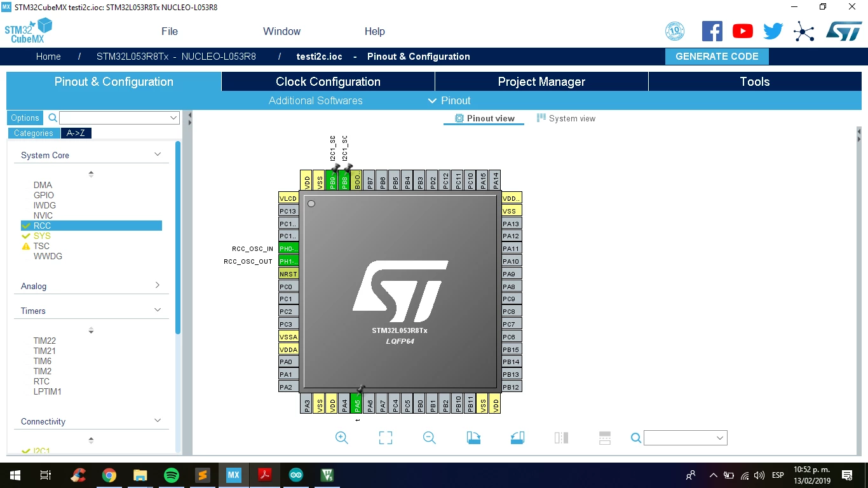Screen dimensions: 868x488
Task: Rotate the chip view counter-clockwise
Action: coord(517,437)
